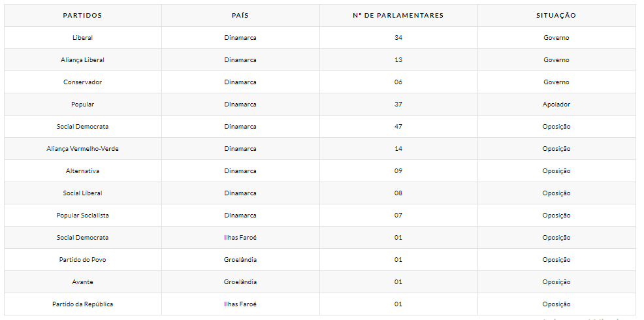Click the Nº DE PARLAMENTARES header
The image size is (644, 320).
pyautogui.click(x=398, y=16)
